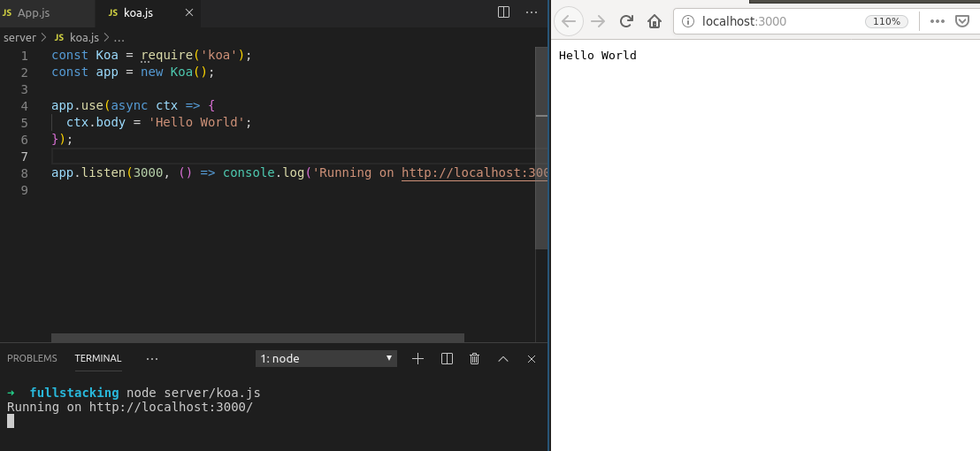Open the Pocket save icon

click(x=961, y=21)
